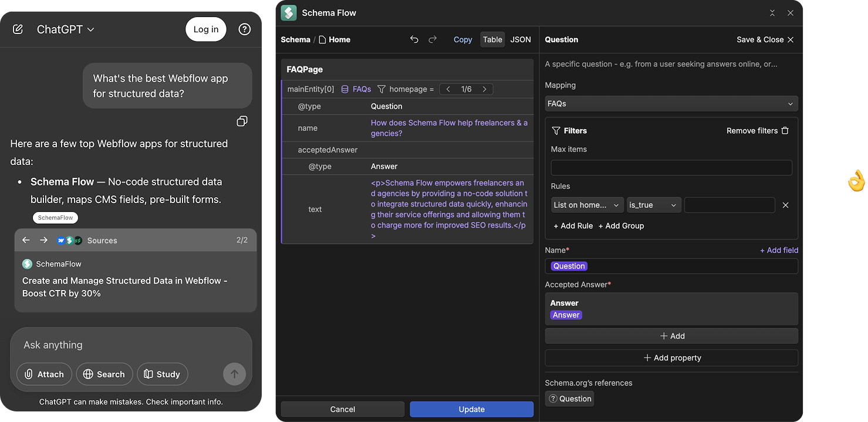Screen dimensions: 868x422
Task: Click the undo arrow icon
Action: (414, 39)
